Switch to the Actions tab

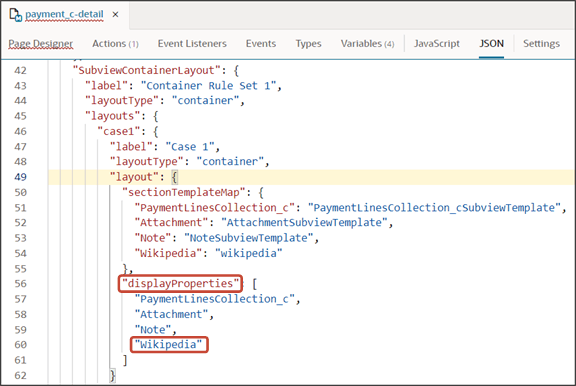(x=115, y=43)
